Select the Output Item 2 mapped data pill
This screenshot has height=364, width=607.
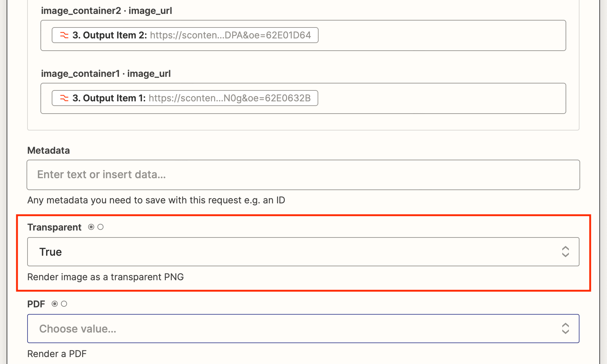(185, 35)
